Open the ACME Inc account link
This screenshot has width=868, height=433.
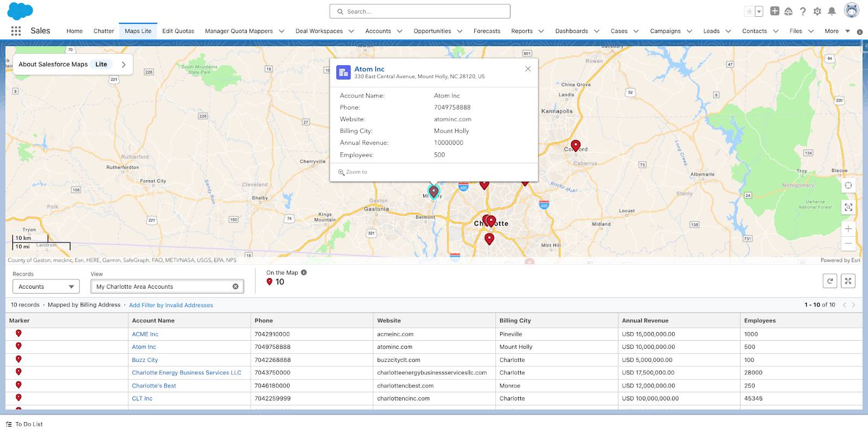coord(145,334)
